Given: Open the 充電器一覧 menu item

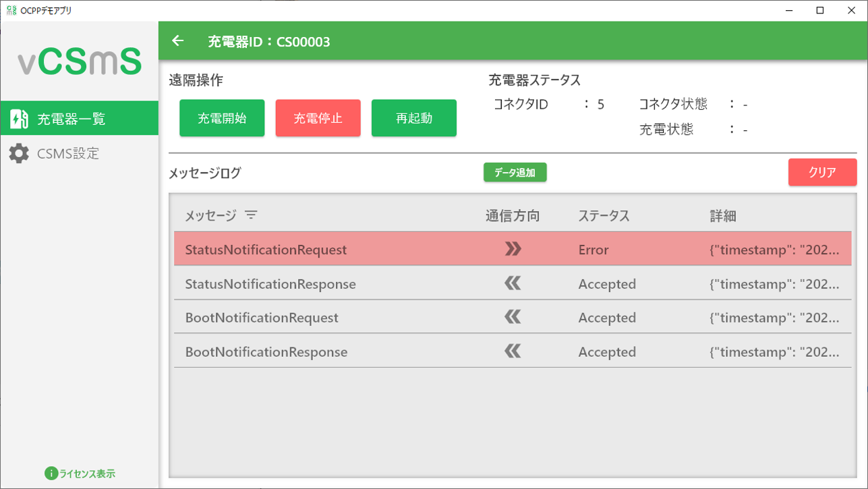Looking at the screenshot, I should 80,118.
